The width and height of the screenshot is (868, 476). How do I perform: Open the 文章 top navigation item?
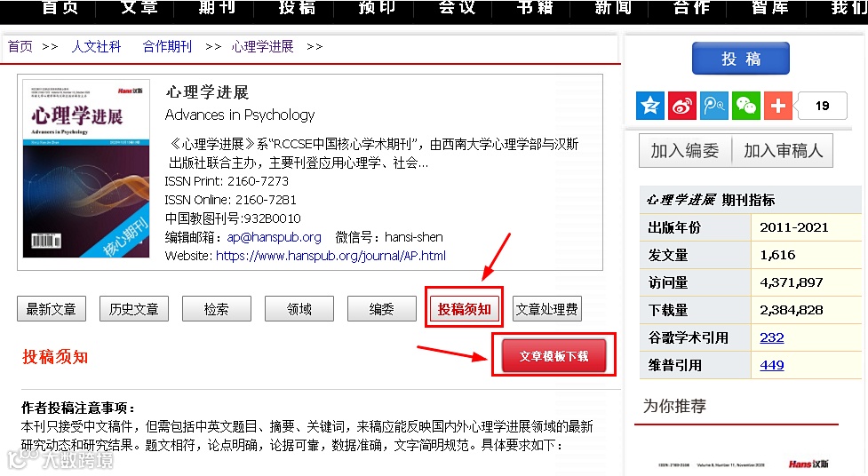(139, 8)
